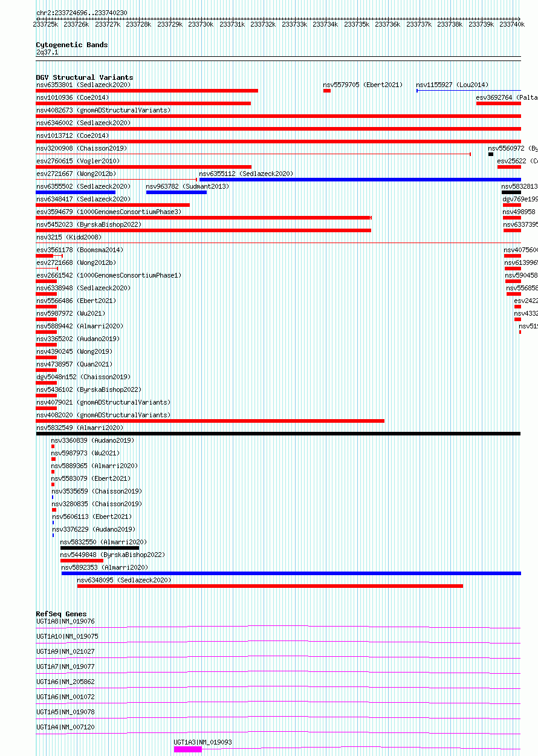Image resolution: width=538 pixels, height=756 pixels.
Task: Open the nsv4082020 gnomADStructuralVariants label
Action: pyautogui.click(x=103, y=415)
